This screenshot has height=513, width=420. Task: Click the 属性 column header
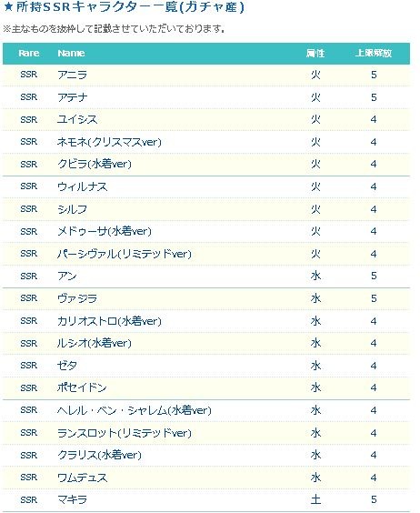[x=315, y=53]
